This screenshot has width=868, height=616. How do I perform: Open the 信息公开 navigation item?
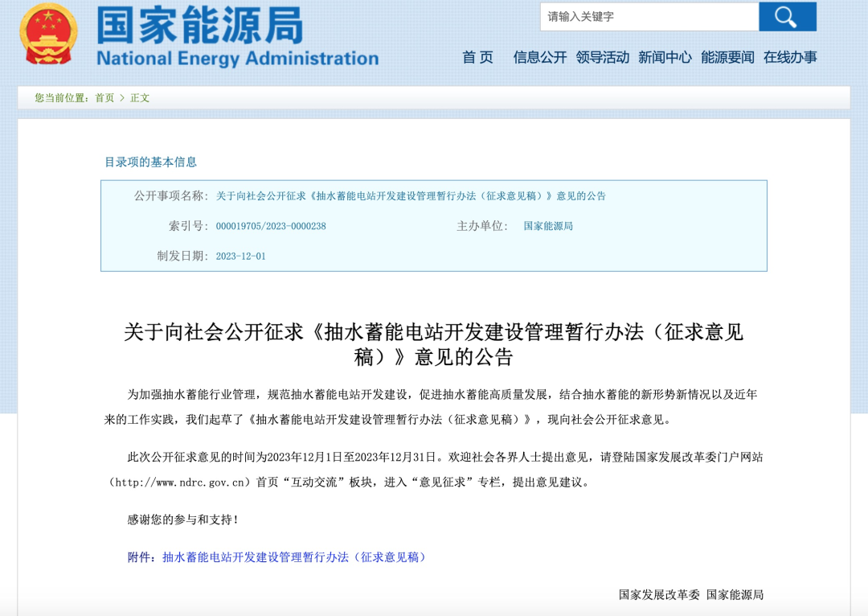(x=540, y=57)
